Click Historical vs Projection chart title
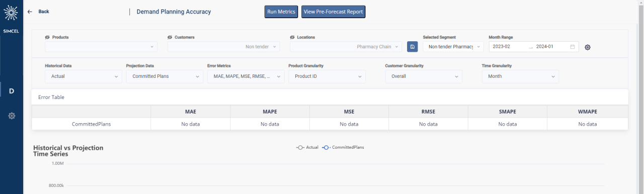Screen dimensions: 644x194 pos(68,151)
